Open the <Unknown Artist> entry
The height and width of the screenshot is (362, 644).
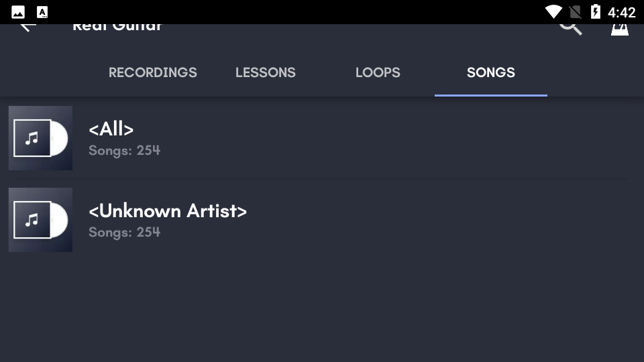tap(168, 211)
